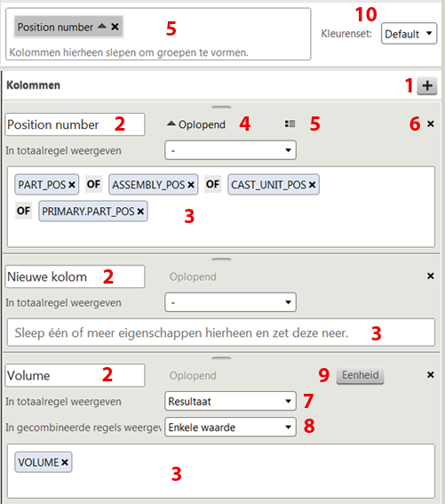
Task: Remove Position number from the grouping area
Action: [115, 27]
